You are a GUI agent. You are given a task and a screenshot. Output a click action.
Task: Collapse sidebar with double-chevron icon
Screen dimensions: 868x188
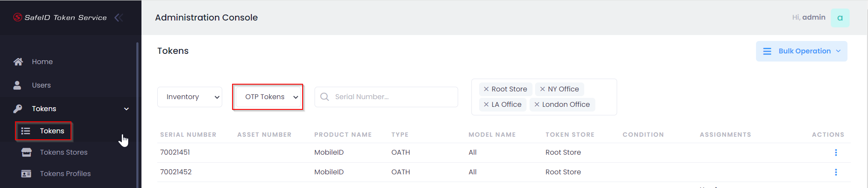(x=119, y=18)
